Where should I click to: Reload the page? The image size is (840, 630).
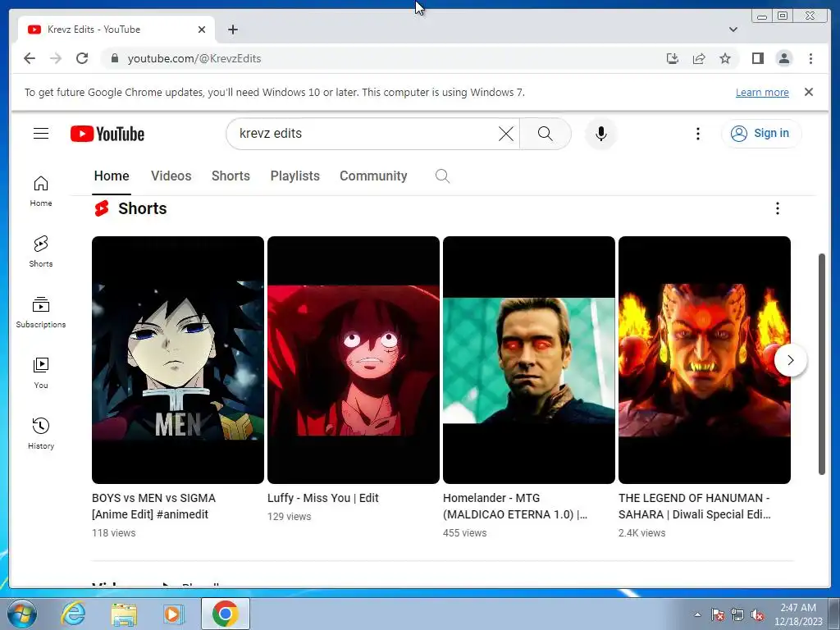point(82,58)
